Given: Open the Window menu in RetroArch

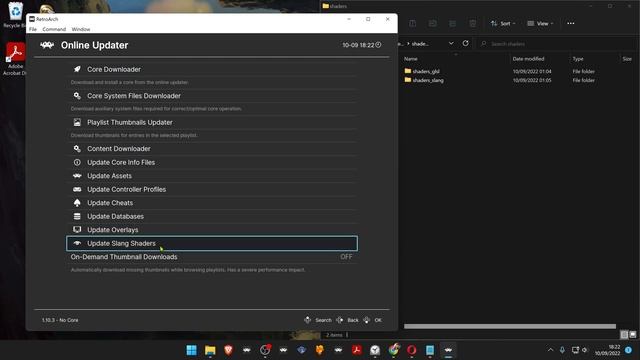Looking at the screenshot, I should pyautogui.click(x=81, y=29).
